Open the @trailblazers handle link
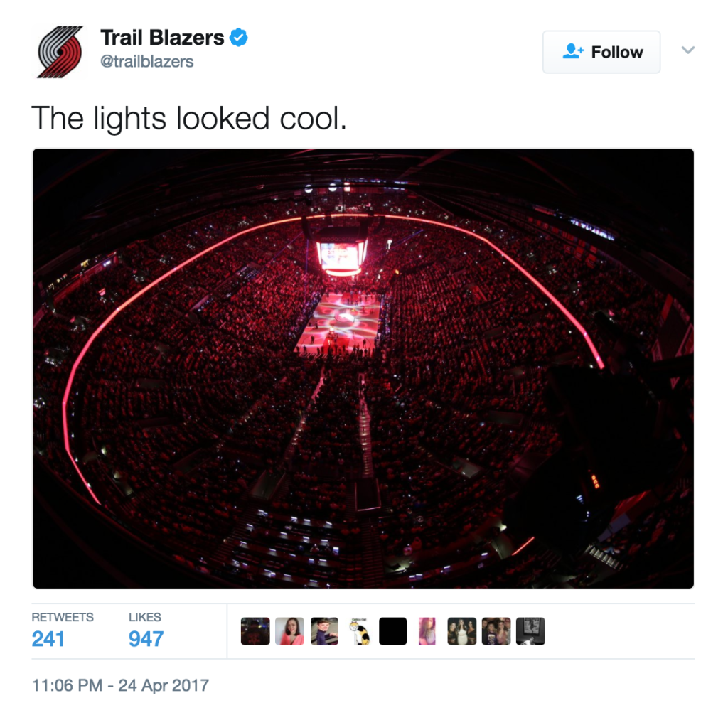The image size is (728, 703). 146,61
